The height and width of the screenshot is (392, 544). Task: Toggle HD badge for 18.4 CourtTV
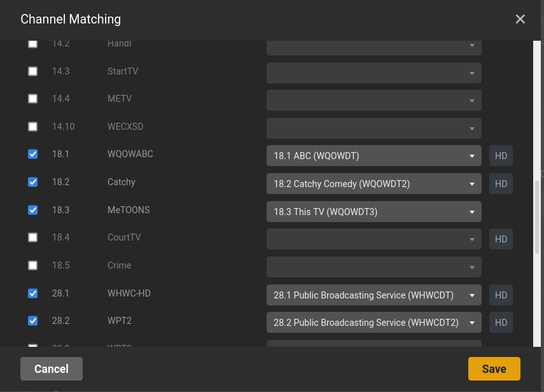pyautogui.click(x=501, y=239)
